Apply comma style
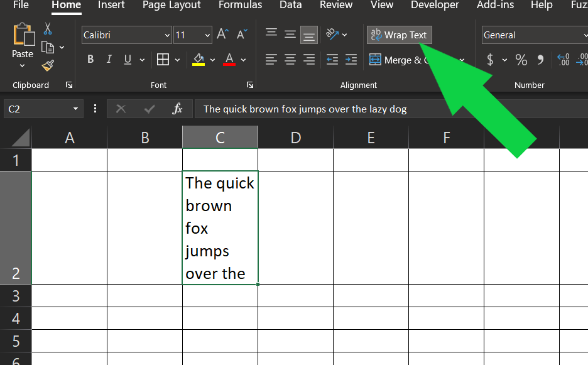 coord(540,60)
